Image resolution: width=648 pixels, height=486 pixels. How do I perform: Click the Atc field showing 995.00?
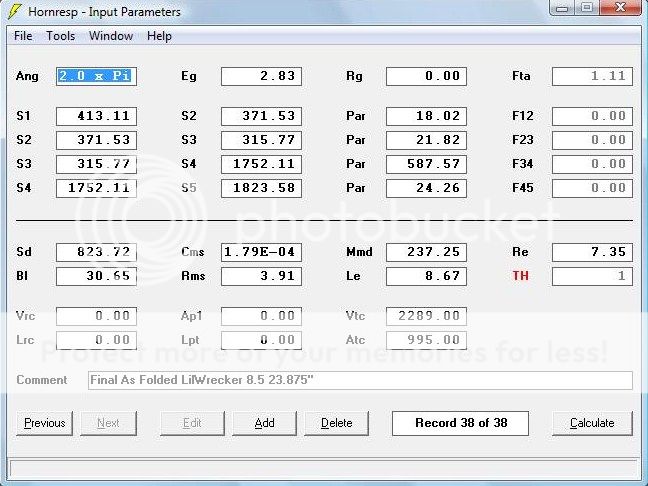tap(426, 340)
